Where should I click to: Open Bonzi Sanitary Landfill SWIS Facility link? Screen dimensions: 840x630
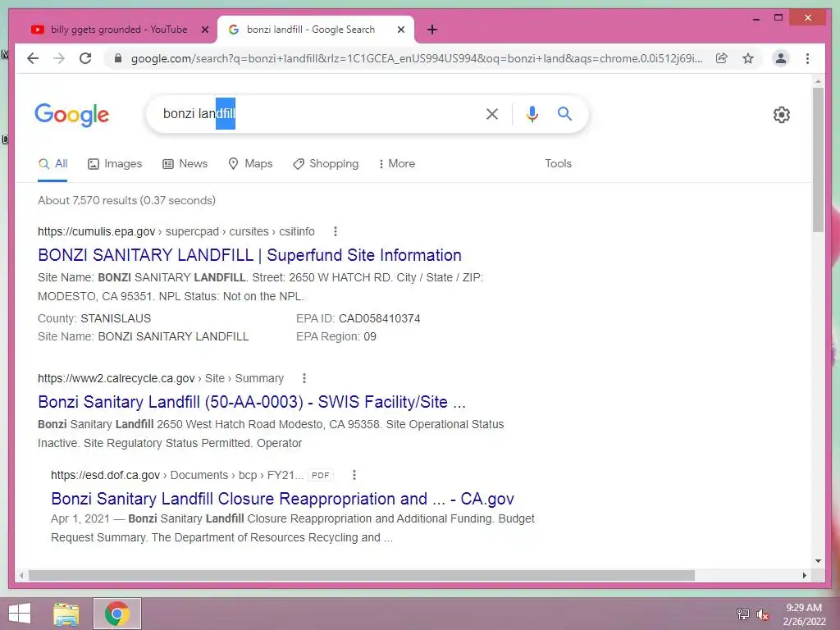[x=252, y=402]
